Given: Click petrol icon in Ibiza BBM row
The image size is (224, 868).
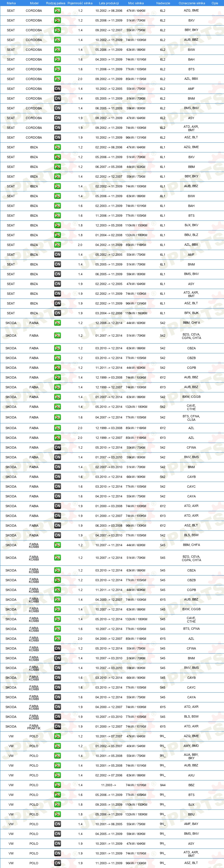Looking at the screenshot, I should 58,167.
